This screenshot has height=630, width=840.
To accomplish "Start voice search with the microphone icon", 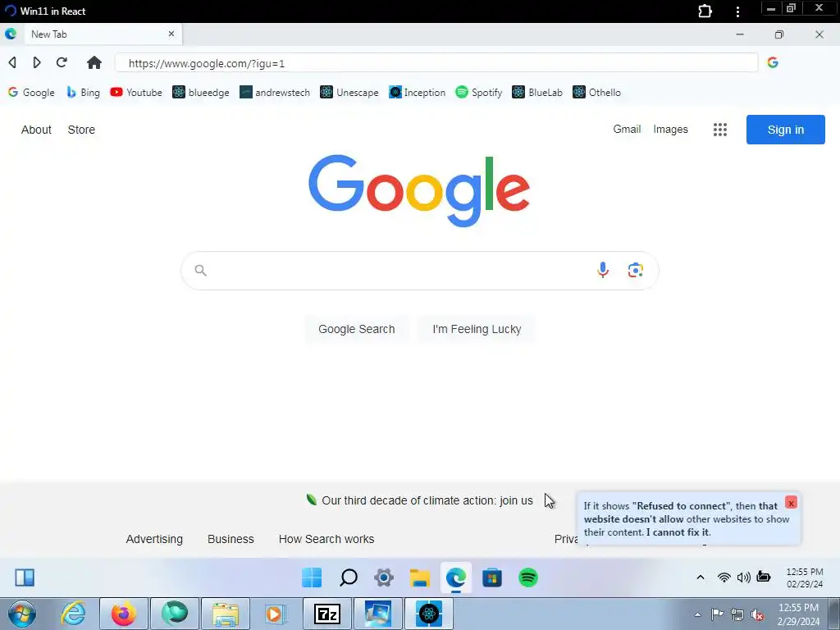I will [x=603, y=270].
